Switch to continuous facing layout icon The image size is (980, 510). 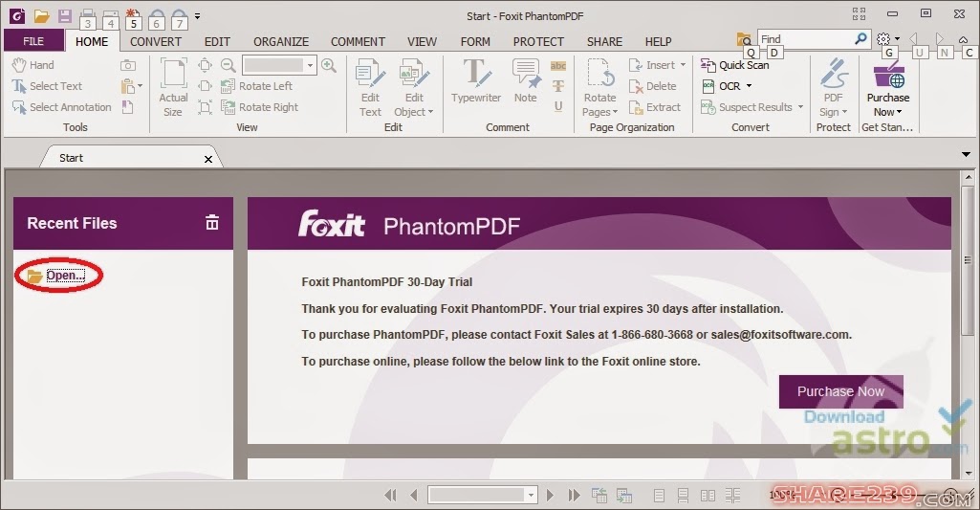(x=733, y=497)
